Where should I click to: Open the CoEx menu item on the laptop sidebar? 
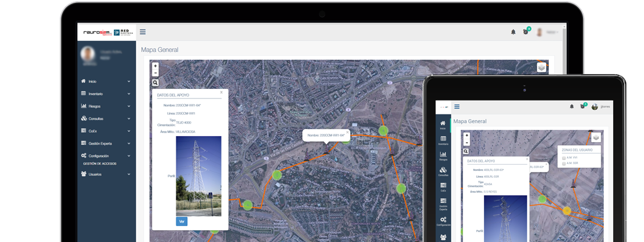tap(105, 131)
